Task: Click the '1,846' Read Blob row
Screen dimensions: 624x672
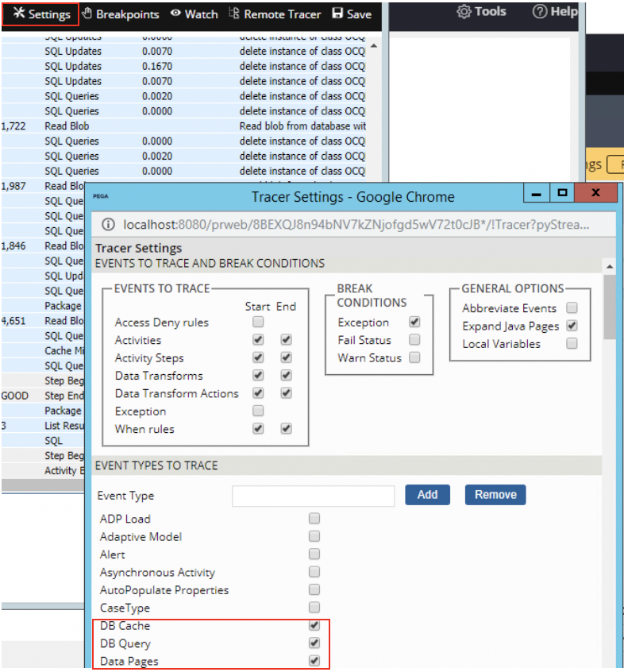Action: pyautogui.click(x=43, y=246)
